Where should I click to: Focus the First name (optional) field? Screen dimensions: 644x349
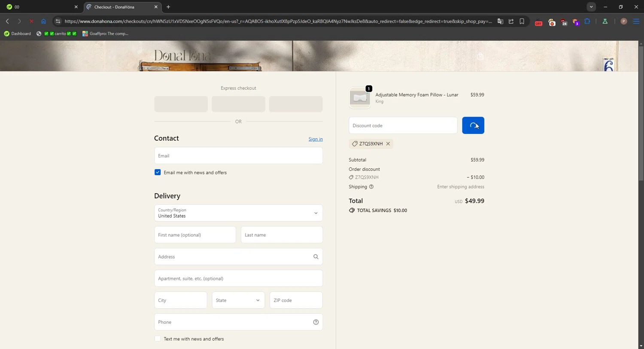click(x=195, y=235)
